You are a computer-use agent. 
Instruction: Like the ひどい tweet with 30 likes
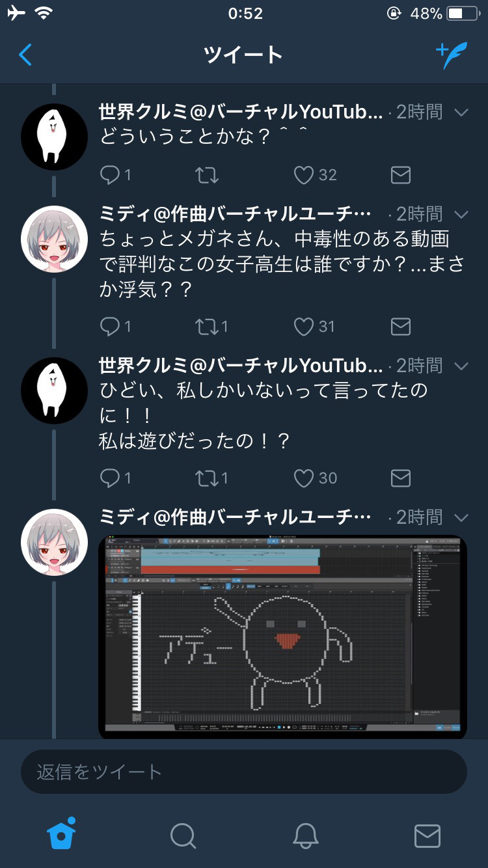tap(304, 478)
